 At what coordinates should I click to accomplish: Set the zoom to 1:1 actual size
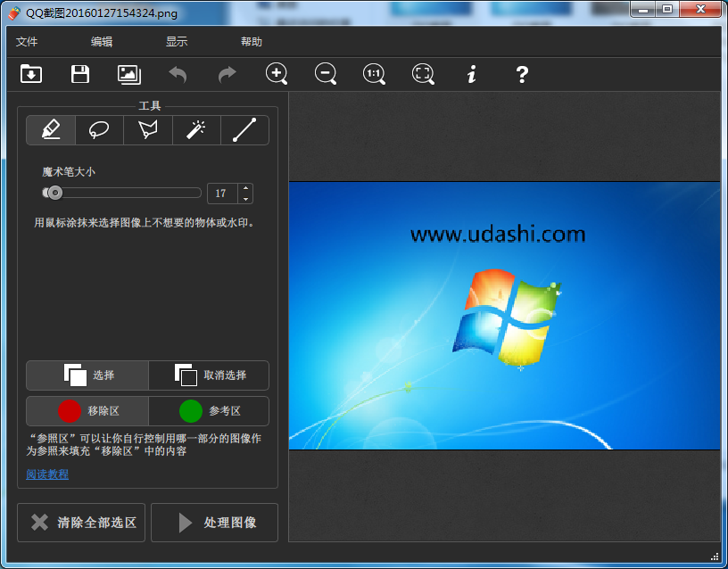tap(374, 74)
